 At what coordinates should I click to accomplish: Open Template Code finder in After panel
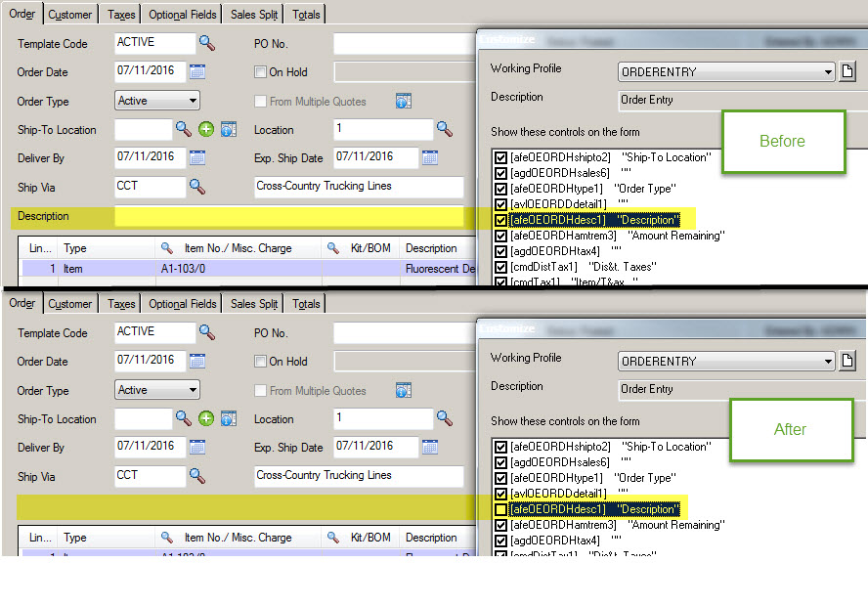coord(207,332)
